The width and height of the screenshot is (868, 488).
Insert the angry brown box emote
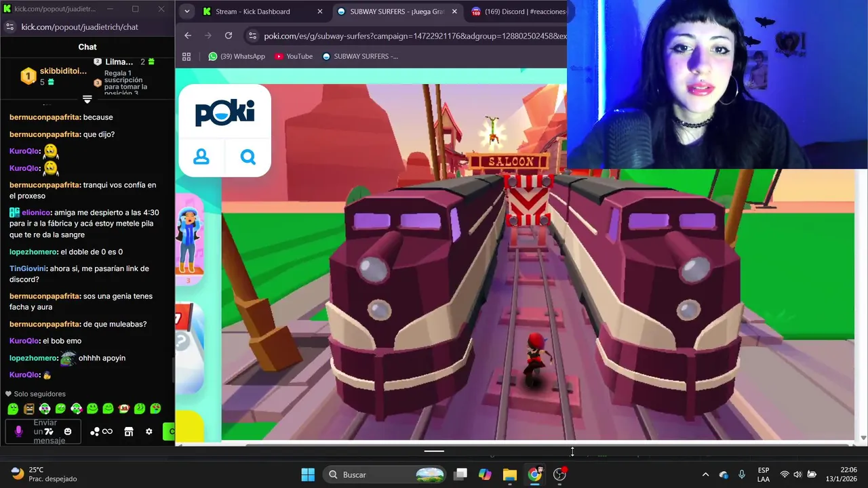pos(28,409)
